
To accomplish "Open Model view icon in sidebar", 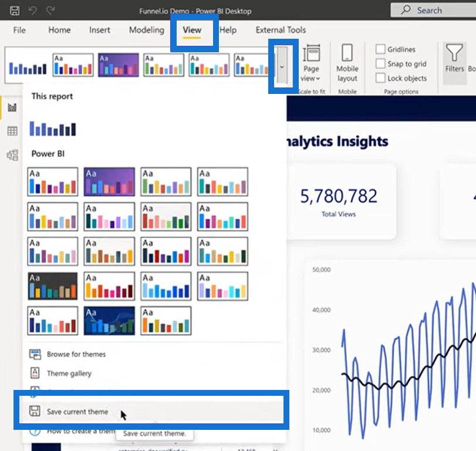I will click(x=12, y=155).
